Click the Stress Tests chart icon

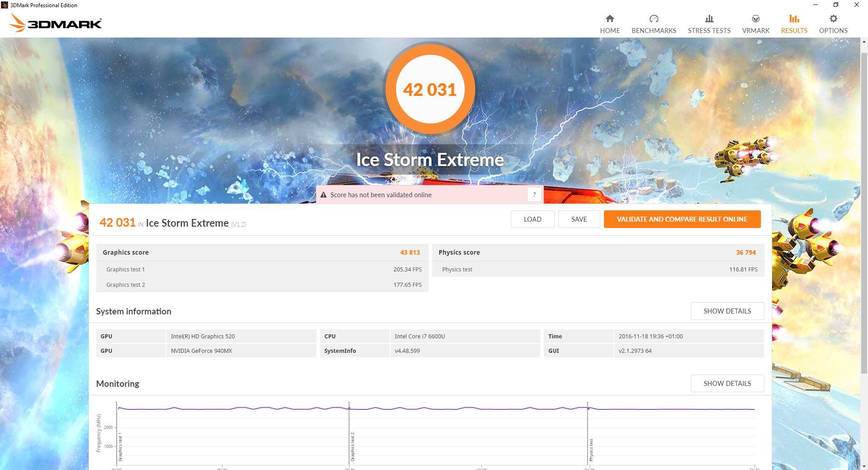click(709, 19)
